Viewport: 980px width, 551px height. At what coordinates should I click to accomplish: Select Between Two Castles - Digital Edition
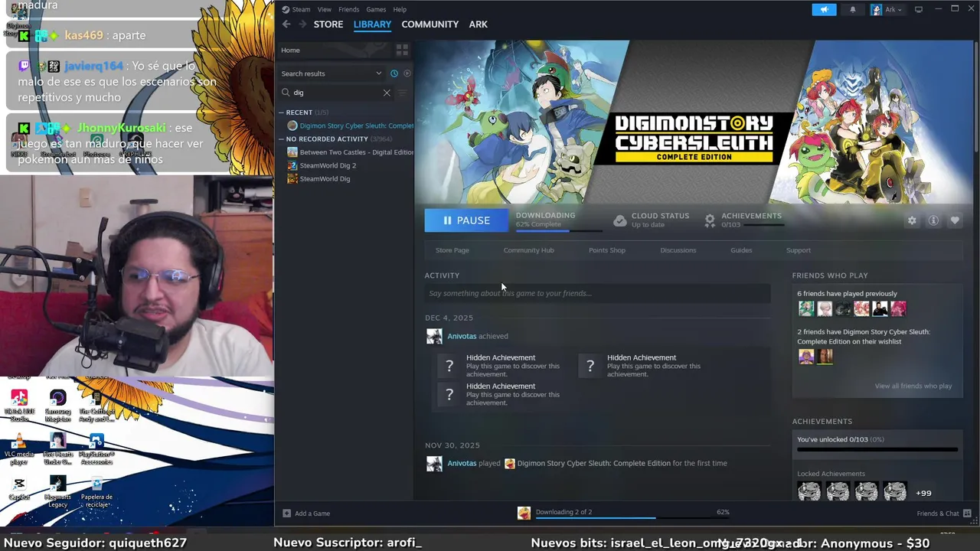click(x=350, y=152)
